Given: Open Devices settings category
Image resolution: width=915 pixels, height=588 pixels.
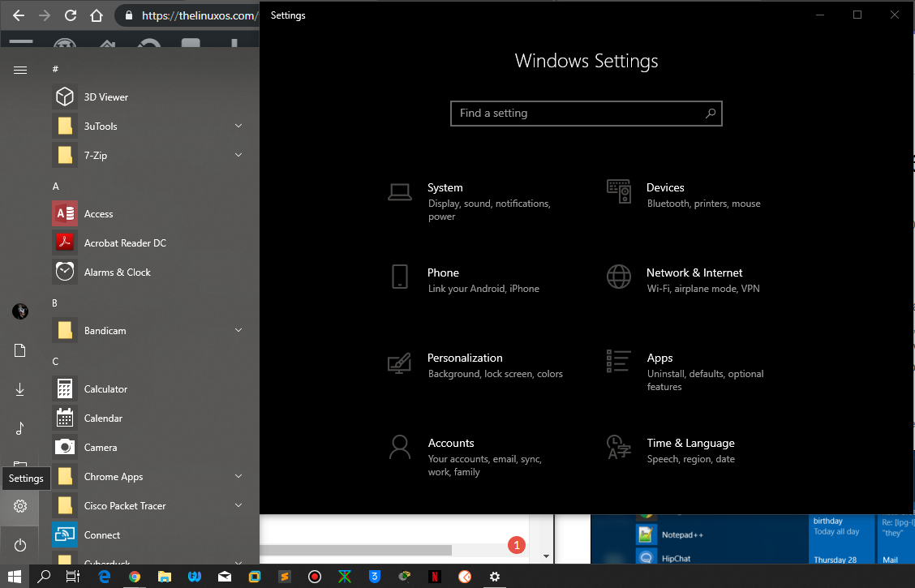Looking at the screenshot, I should point(664,188).
